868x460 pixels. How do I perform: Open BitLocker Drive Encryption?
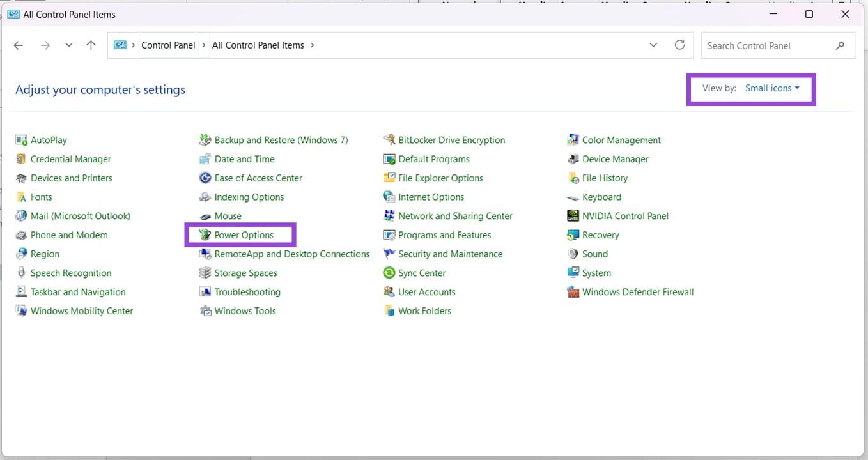(x=451, y=139)
